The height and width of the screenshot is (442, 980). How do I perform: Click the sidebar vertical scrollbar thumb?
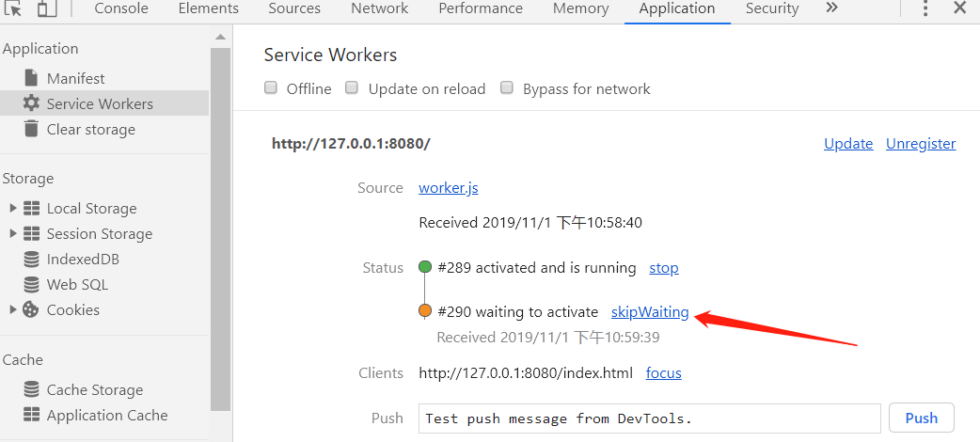220,229
